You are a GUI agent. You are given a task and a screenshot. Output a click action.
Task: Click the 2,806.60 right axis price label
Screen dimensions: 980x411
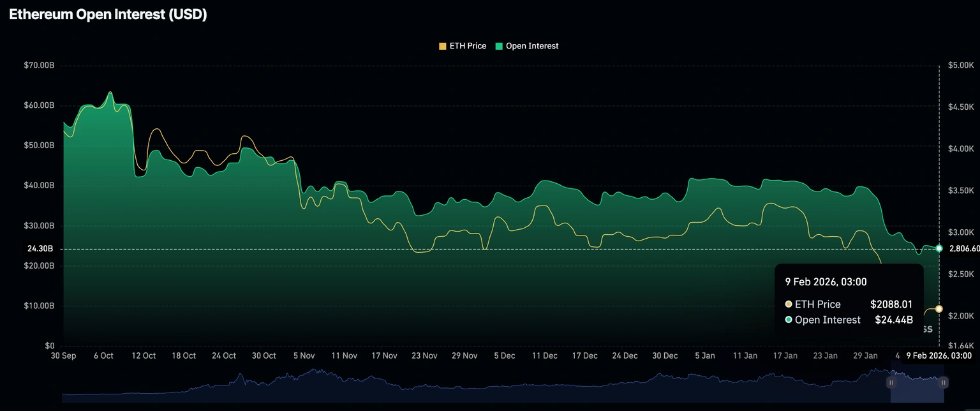(964, 248)
